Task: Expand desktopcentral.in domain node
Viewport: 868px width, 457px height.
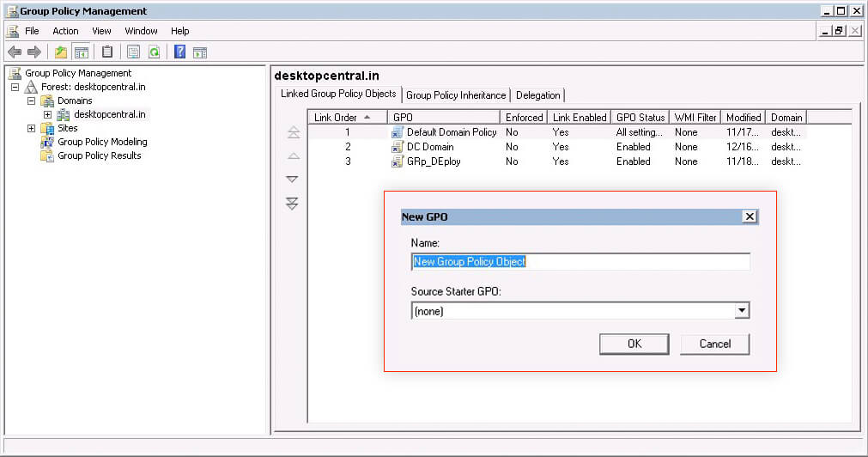Action: (48, 114)
